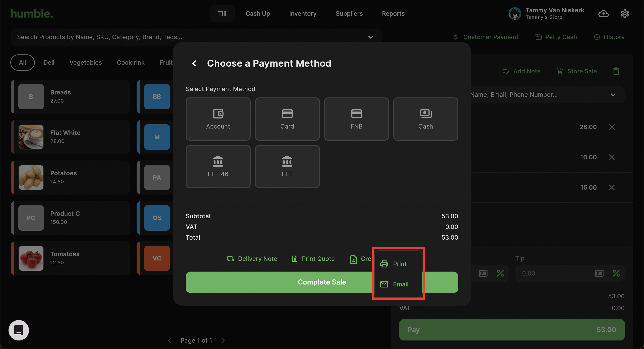Open Customer Payment
The width and height of the screenshot is (644, 349).
coord(486,37)
